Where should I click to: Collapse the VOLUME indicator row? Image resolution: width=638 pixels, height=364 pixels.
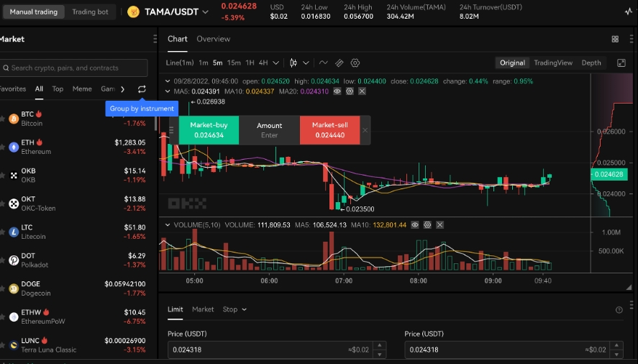click(167, 224)
